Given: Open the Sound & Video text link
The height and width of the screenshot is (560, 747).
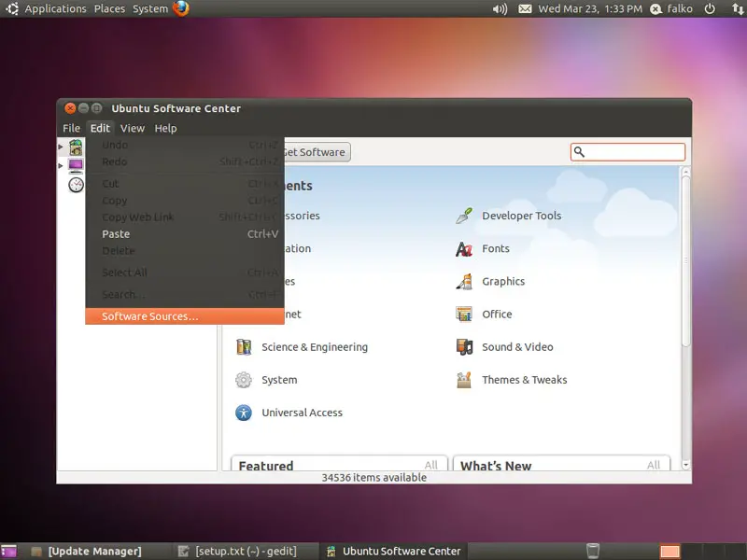Looking at the screenshot, I should pyautogui.click(x=517, y=347).
